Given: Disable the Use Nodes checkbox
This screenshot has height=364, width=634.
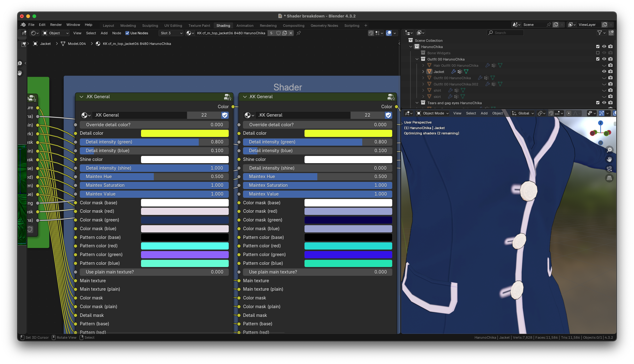Looking at the screenshot, I should point(127,33).
